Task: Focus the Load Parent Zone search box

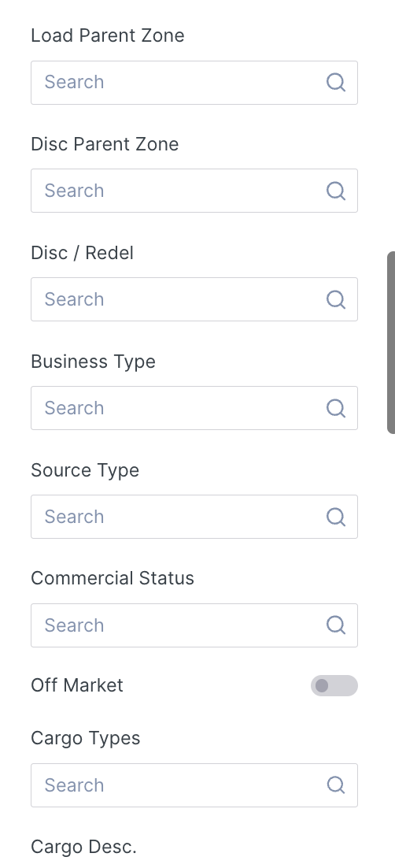Action: (x=194, y=83)
